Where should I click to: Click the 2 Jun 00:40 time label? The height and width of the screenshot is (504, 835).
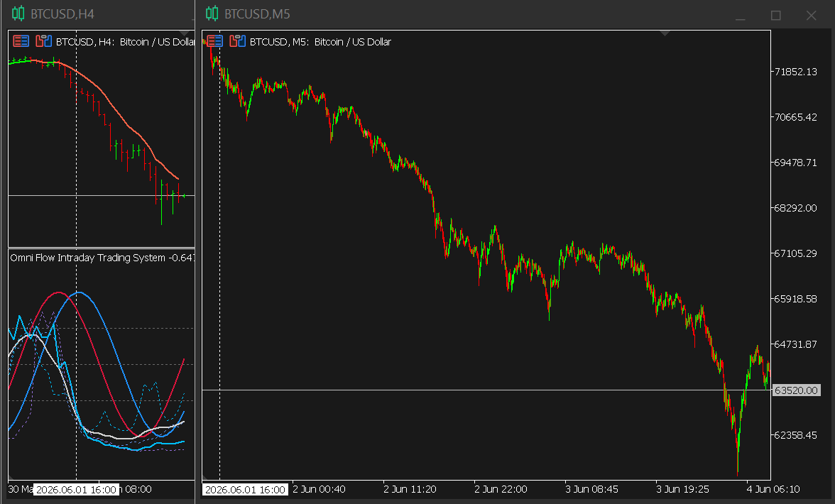coord(319,489)
